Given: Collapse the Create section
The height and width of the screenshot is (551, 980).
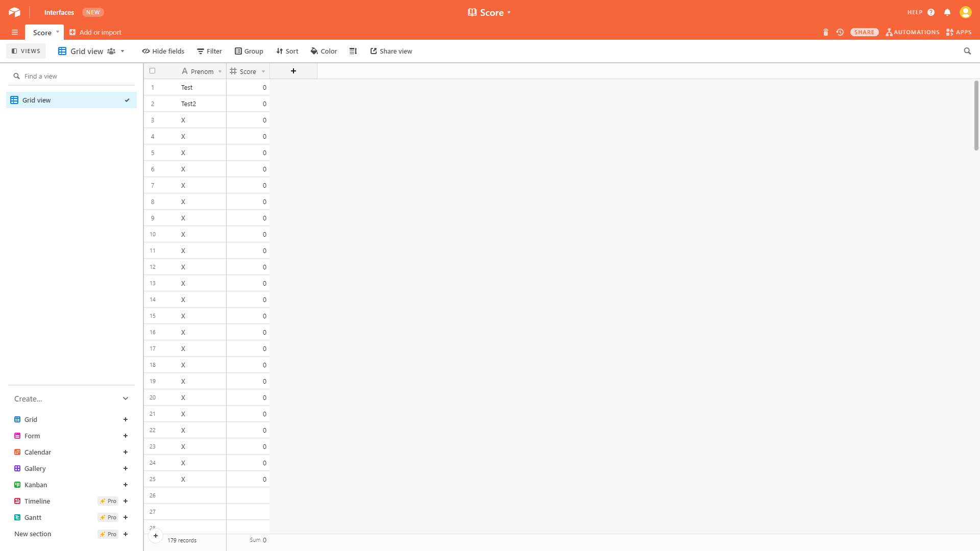Looking at the screenshot, I should pos(126,398).
